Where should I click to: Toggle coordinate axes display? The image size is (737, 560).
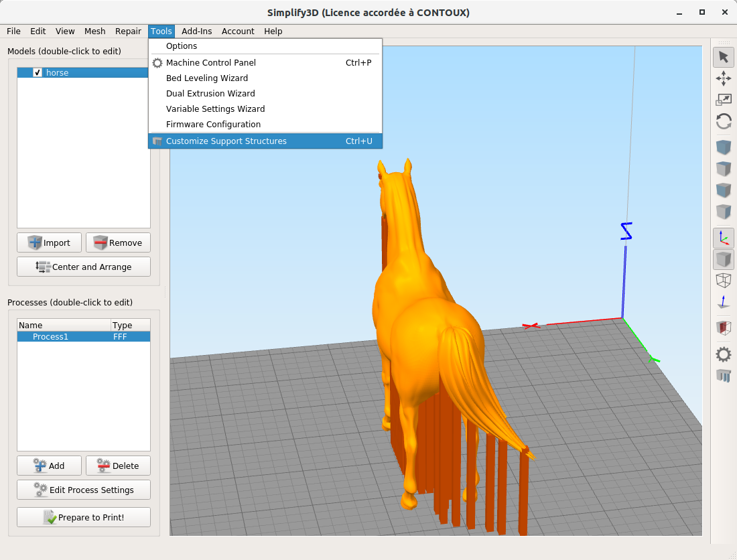(724, 238)
